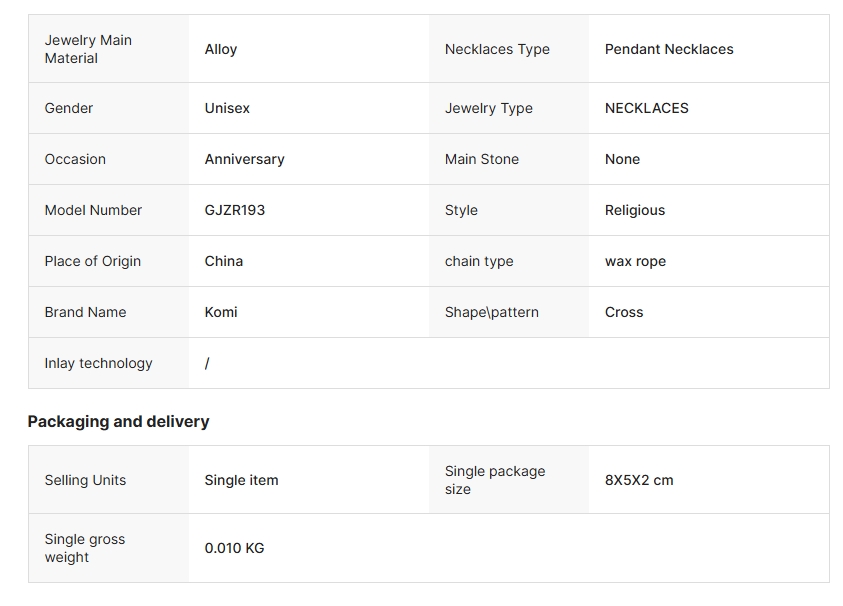Image resolution: width=843 pixels, height=606 pixels.
Task: Click the Main Stone label
Action: click(x=481, y=159)
